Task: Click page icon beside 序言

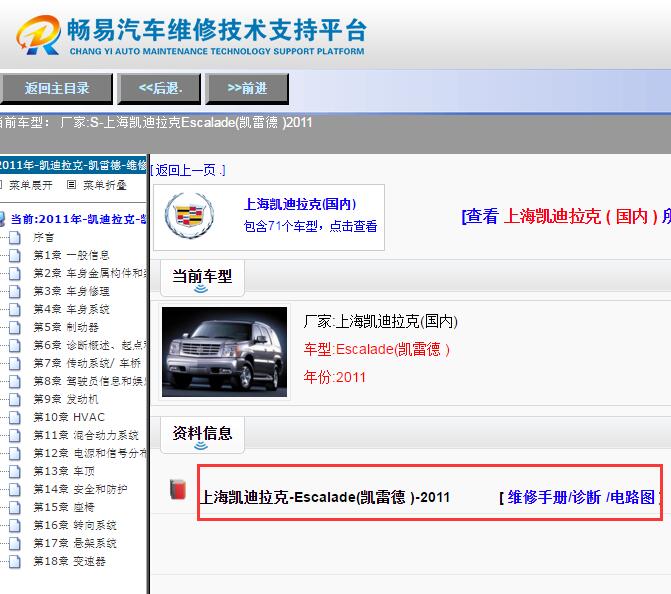Action: click(x=15, y=237)
